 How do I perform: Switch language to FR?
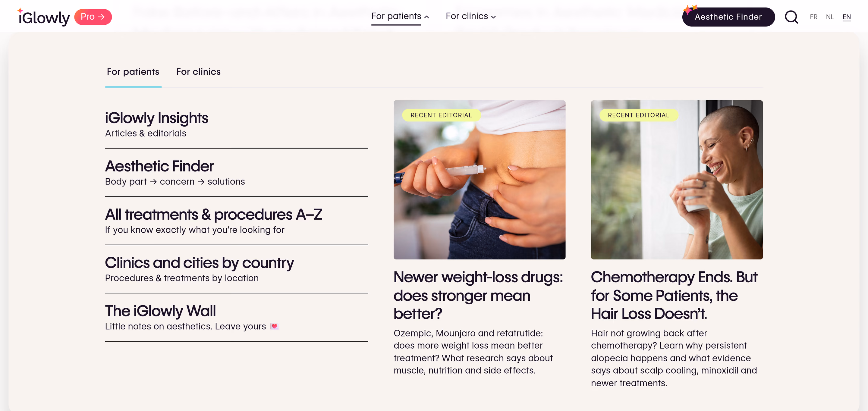click(813, 17)
